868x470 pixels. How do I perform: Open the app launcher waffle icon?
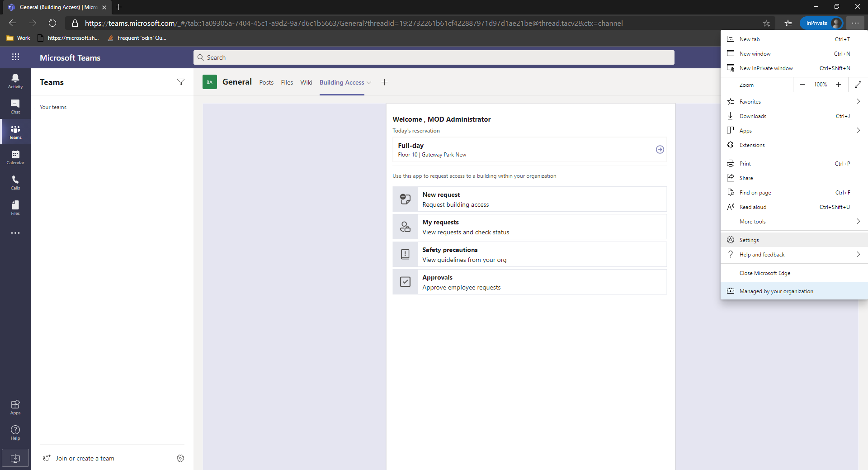coord(15,57)
